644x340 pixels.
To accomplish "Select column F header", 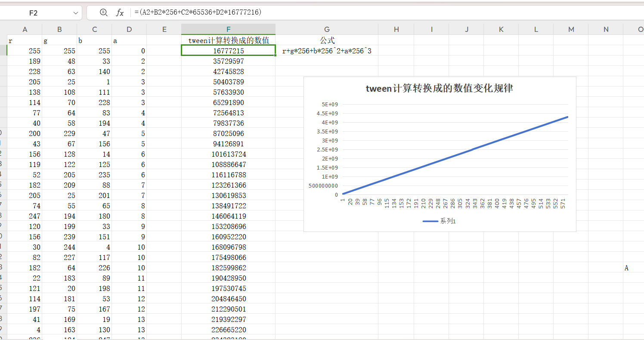I will point(229,29).
